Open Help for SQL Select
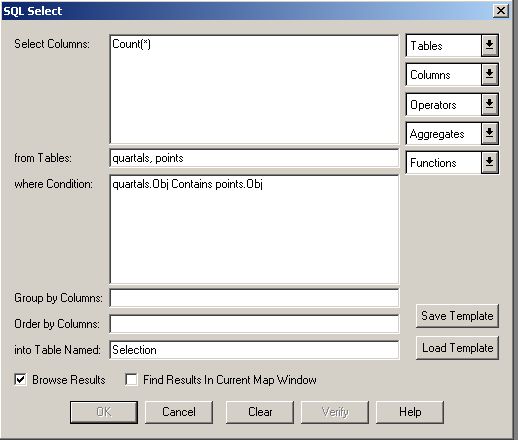The image size is (518, 440). (x=410, y=412)
